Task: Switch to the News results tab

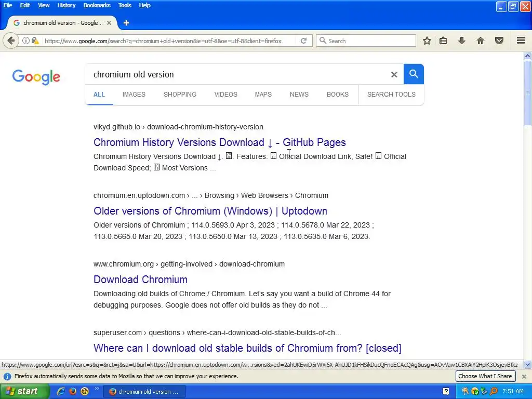Action: tap(299, 95)
